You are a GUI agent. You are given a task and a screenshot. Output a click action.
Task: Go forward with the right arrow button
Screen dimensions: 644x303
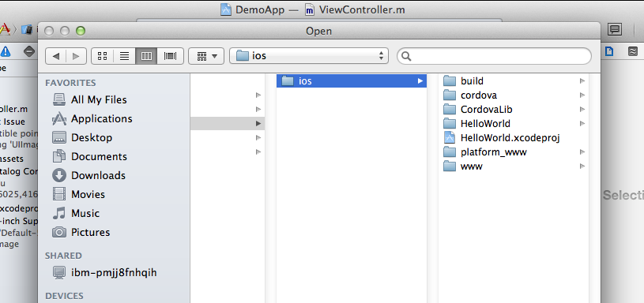tap(77, 56)
